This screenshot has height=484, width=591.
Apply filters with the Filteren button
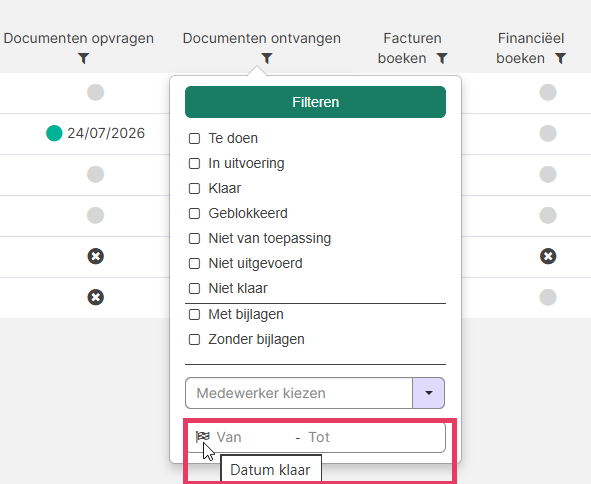(x=315, y=102)
